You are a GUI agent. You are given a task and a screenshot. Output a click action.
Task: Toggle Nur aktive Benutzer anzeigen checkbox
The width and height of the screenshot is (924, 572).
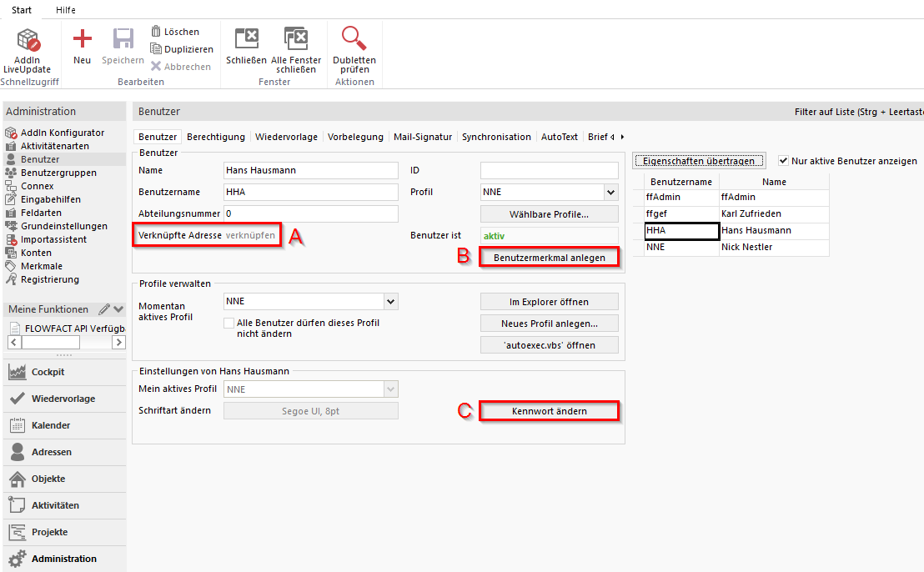pyautogui.click(x=783, y=161)
